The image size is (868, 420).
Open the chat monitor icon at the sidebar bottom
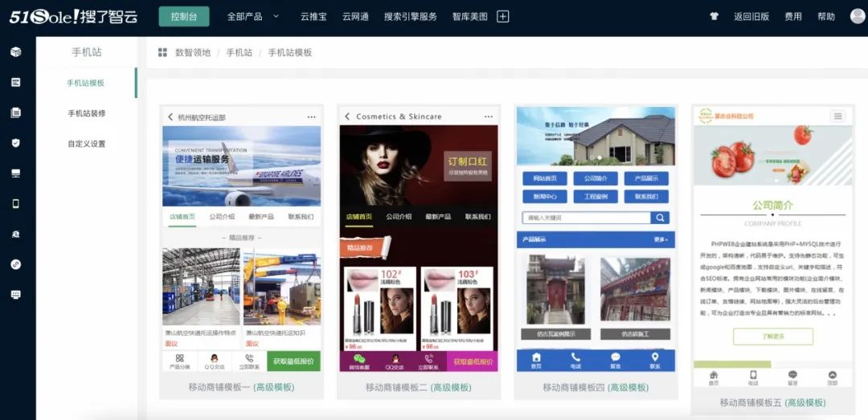point(16,295)
